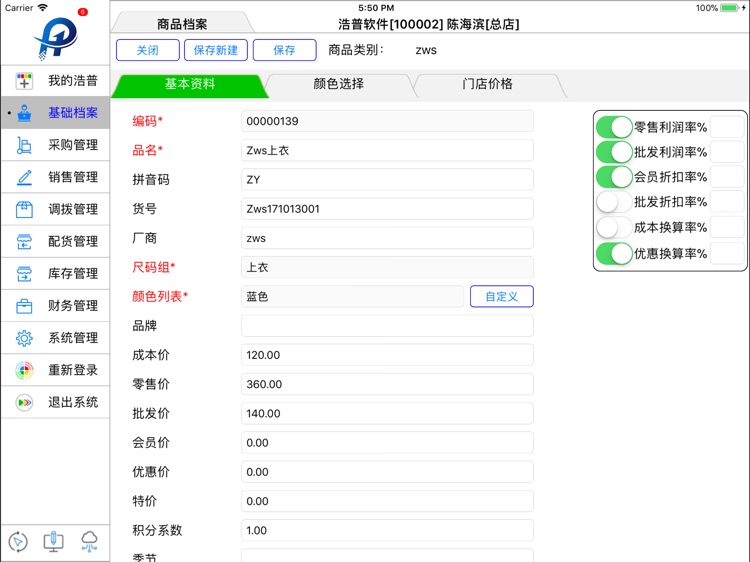The width and height of the screenshot is (750, 562).
Task: Click the 自定义 color button
Action: 502,297
